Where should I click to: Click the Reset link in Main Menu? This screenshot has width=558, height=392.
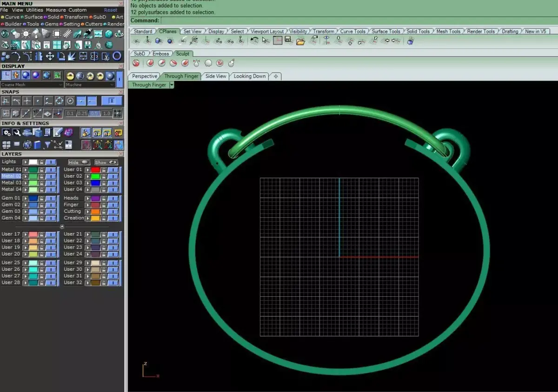click(111, 10)
